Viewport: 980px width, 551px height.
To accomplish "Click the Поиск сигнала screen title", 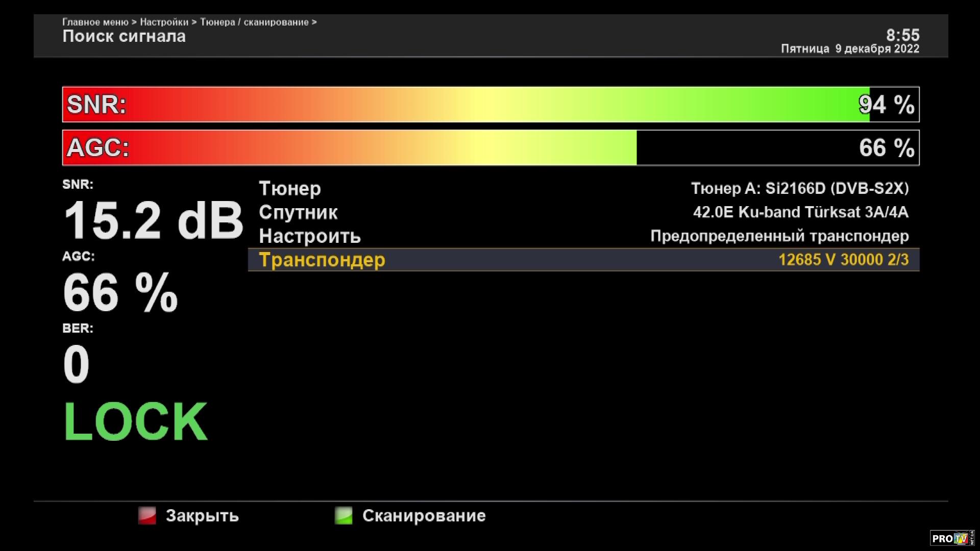I will [x=124, y=36].
